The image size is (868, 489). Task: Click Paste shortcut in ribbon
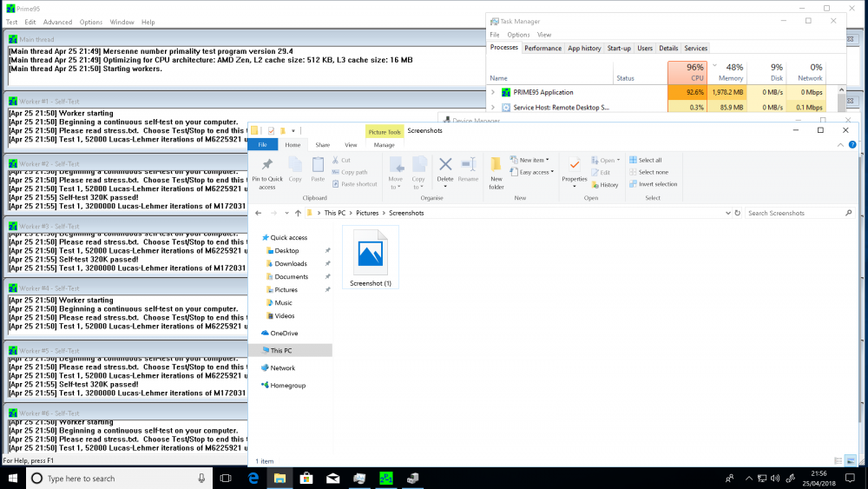pyautogui.click(x=354, y=184)
